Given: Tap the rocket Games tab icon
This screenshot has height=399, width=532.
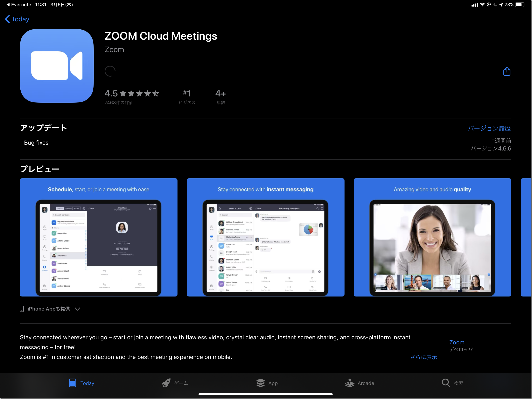Looking at the screenshot, I should tap(166, 383).
